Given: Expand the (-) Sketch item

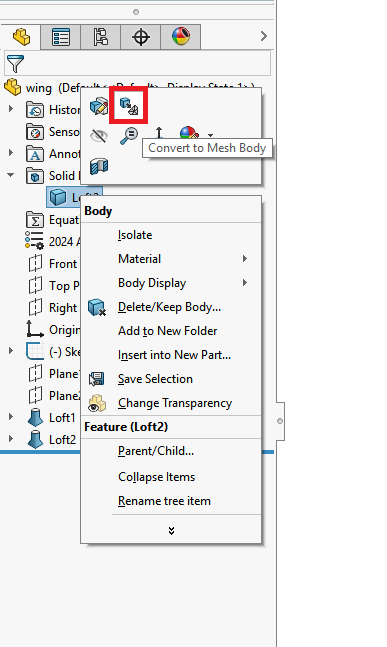Looking at the screenshot, I should click(x=11, y=351).
